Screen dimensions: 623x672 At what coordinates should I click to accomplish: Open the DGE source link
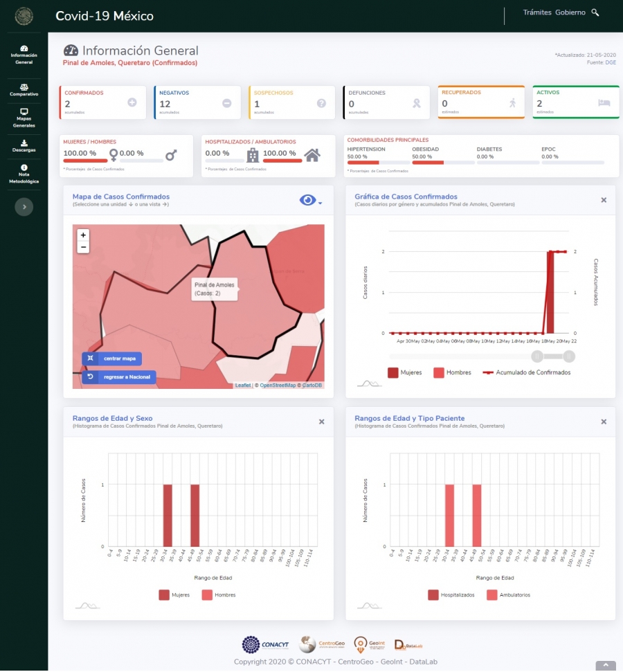pyautogui.click(x=611, y=62)
